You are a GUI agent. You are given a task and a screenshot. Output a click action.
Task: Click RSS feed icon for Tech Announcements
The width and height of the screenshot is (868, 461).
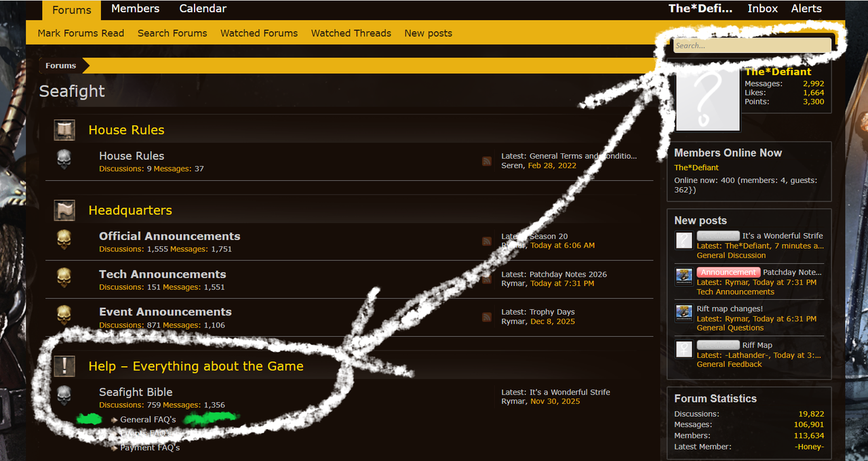487,279
